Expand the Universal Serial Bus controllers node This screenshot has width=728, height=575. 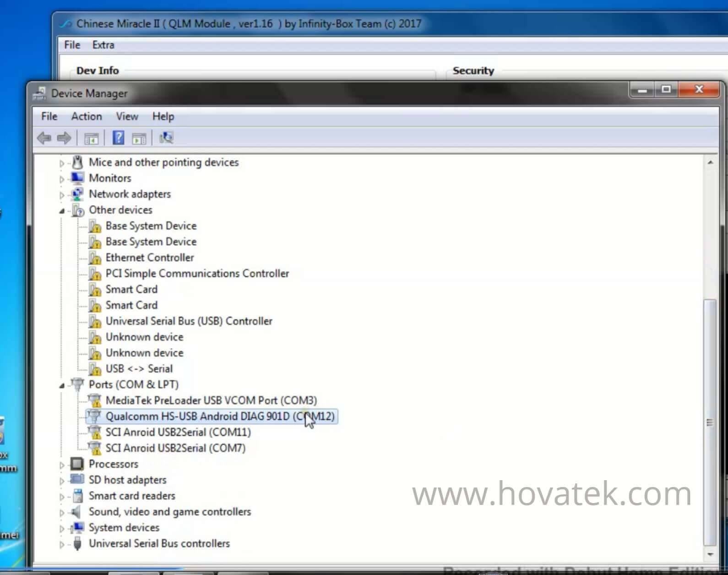(62, 544)
